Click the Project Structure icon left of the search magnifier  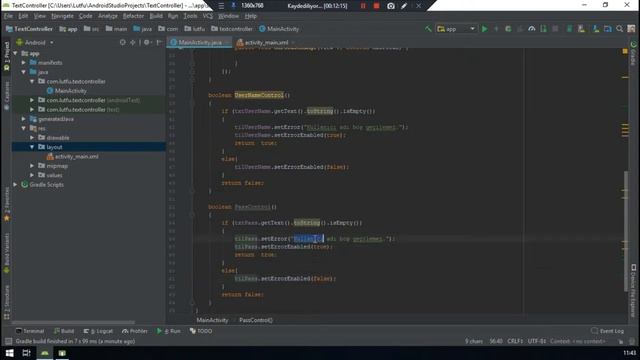[608, 29]
